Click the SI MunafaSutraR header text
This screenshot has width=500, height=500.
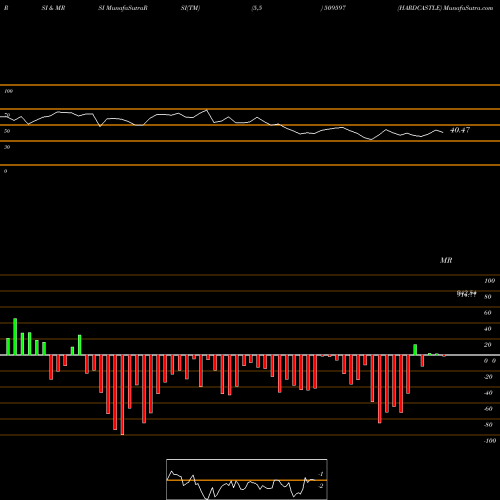coord(123,8)
